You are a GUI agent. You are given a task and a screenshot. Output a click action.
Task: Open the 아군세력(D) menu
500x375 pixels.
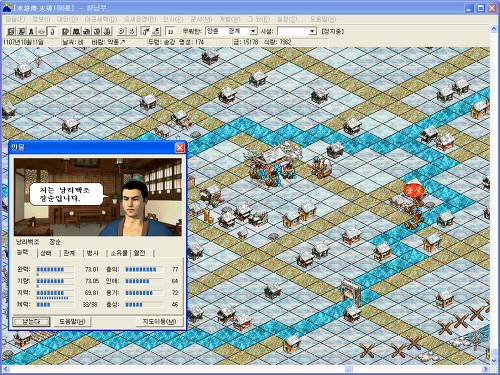[101, 19]
